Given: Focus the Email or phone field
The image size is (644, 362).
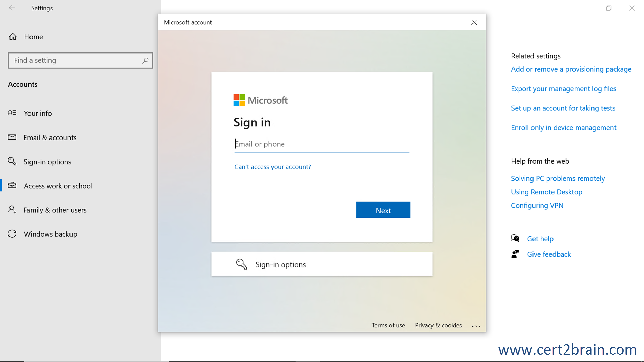Looking at the screenshot, I should (322, 144).
